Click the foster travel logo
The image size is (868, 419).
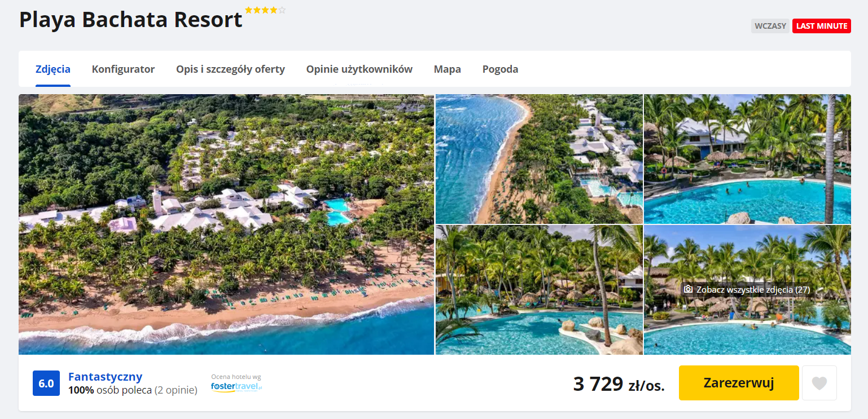tap(236, 387)
